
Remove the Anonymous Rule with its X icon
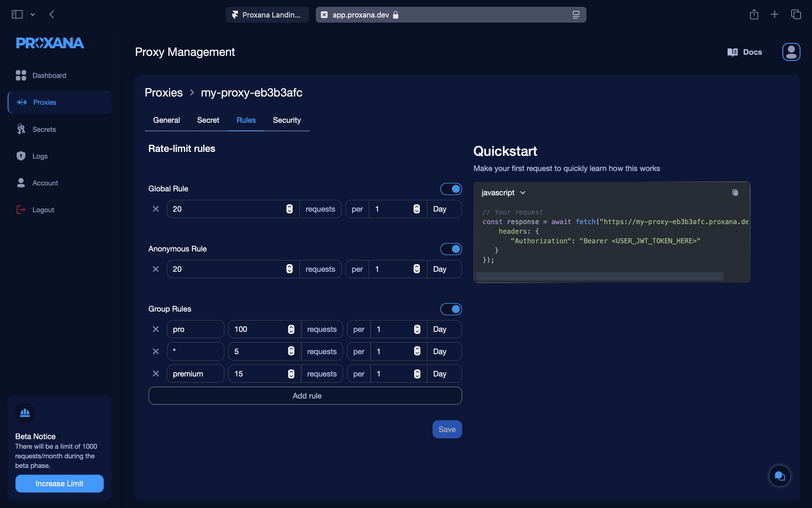click(x=156, y=269)
